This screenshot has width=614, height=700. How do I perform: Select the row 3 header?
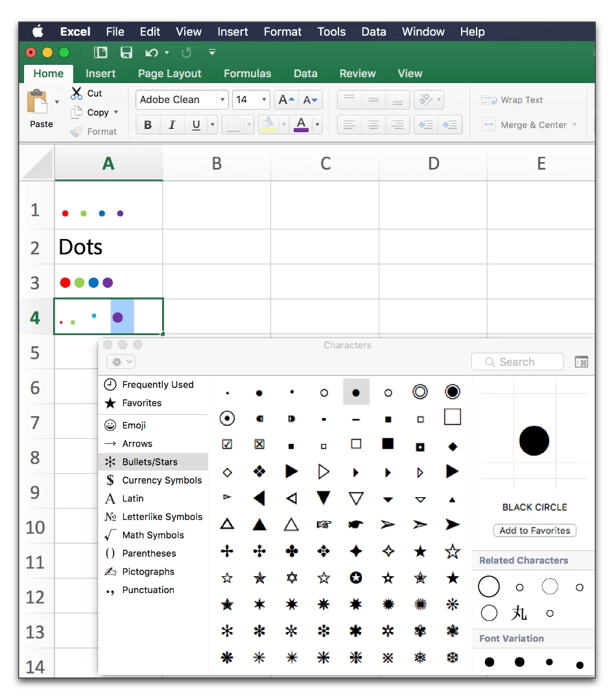pos(36,283)
